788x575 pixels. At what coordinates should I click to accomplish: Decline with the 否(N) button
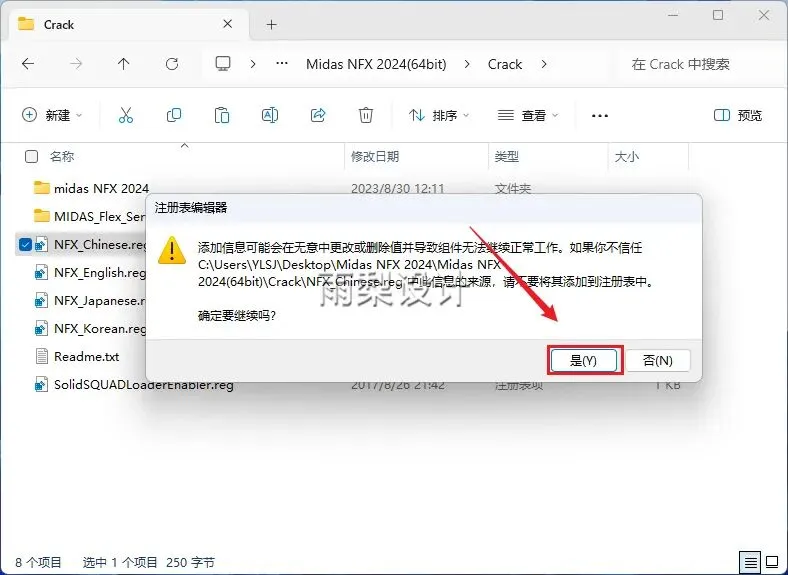coord(657,360)
